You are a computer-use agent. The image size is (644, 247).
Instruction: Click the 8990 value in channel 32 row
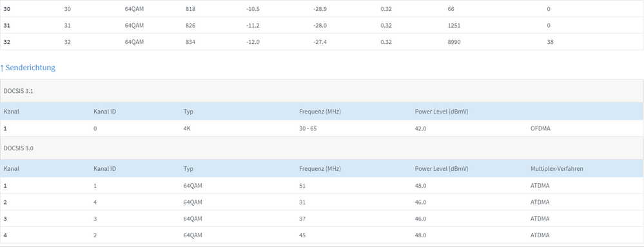coord(454,42)
